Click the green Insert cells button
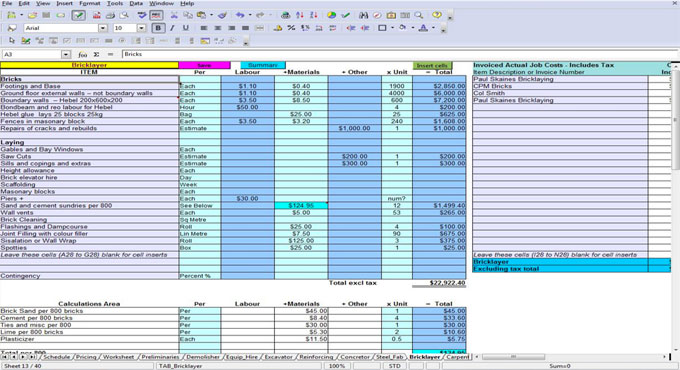Viewport: 680px width, 370px height. [432, 65]
